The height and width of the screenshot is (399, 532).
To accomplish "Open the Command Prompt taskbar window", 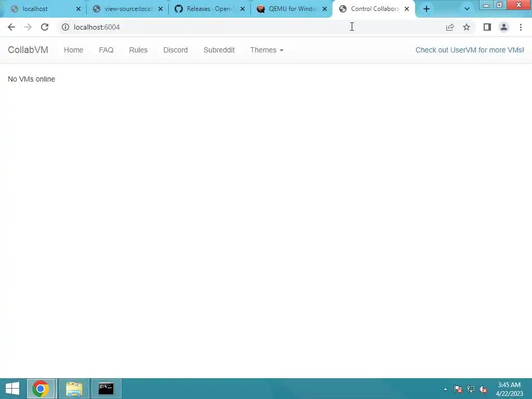I will 106,389.
